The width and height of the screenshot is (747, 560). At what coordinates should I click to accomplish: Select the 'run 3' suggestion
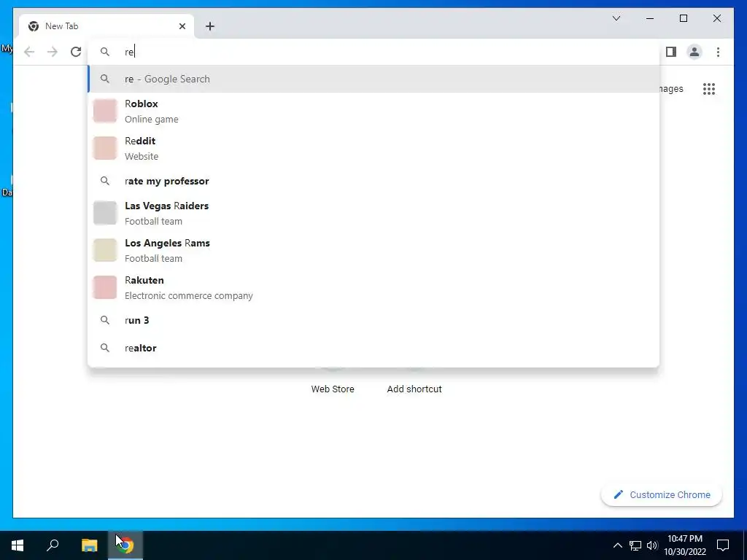[x=374, y=320]
